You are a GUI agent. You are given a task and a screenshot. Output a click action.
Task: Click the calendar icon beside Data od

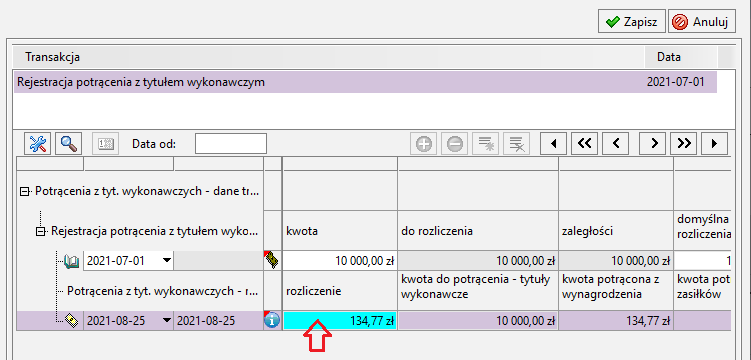click(105, 143)
